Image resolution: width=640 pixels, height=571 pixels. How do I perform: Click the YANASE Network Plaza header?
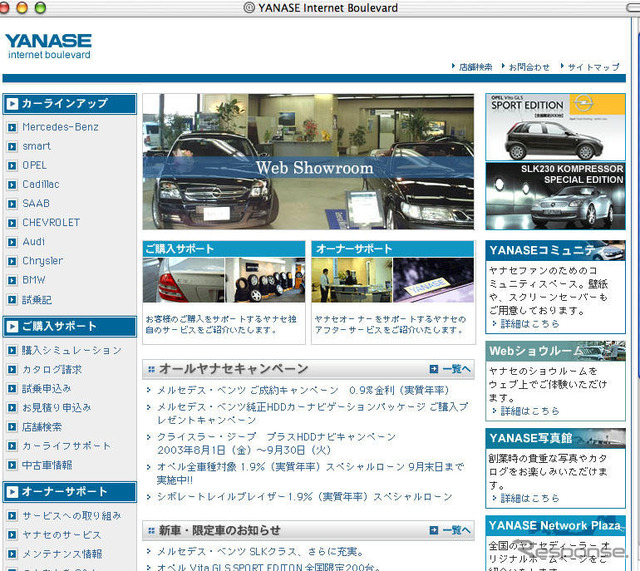[555, 526]
